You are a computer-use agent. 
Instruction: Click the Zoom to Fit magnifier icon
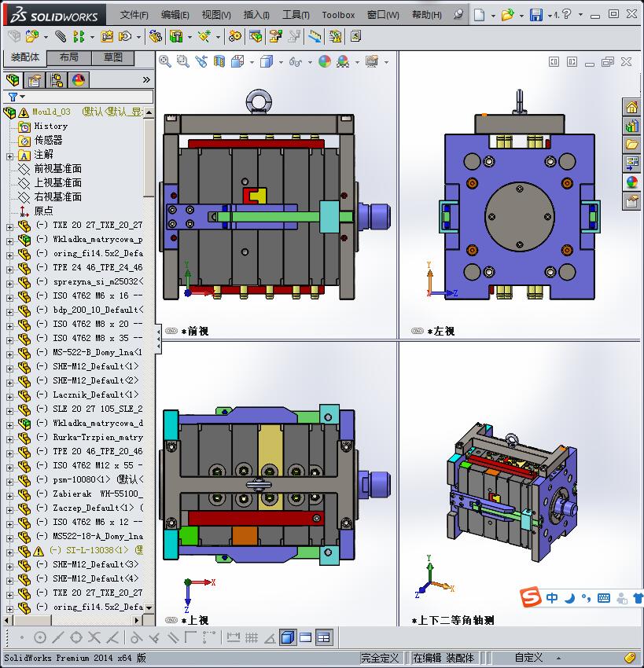tap(165, 62)
